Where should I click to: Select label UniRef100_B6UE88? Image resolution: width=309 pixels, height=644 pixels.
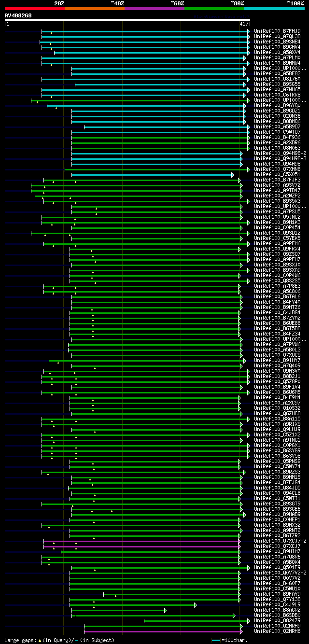coord(277,323)
